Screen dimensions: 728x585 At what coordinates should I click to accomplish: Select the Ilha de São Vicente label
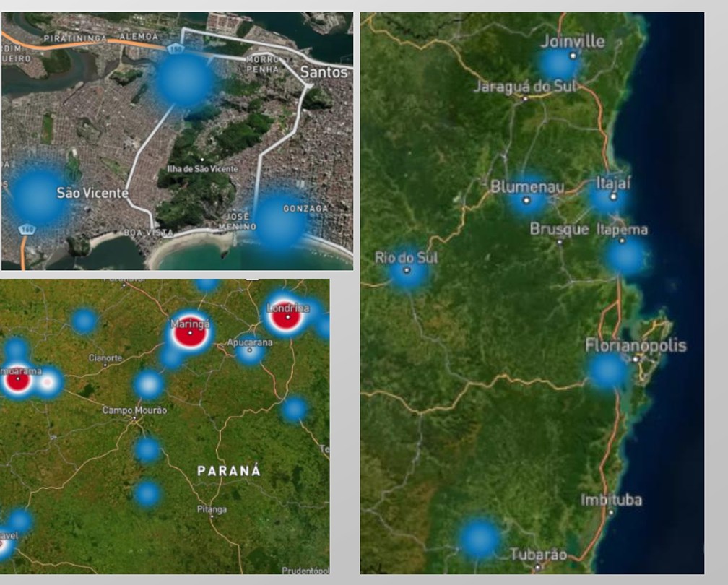click(x=201, y=168)
